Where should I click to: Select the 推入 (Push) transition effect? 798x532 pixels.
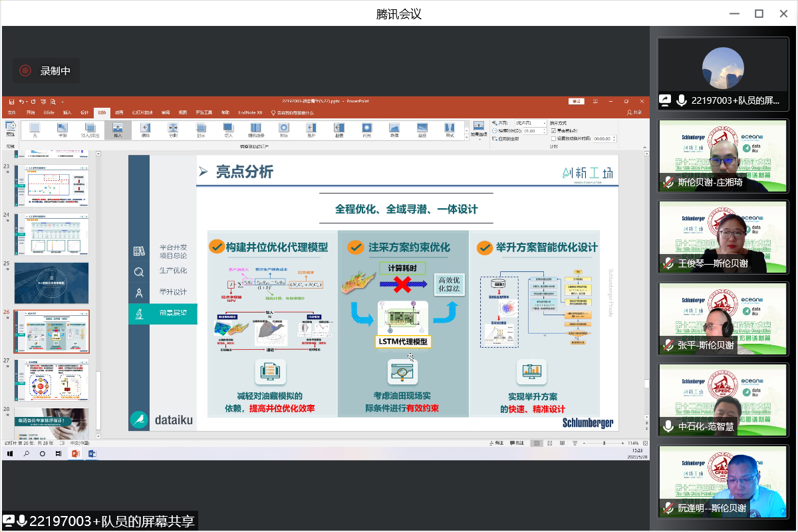[x=118, y=129]
